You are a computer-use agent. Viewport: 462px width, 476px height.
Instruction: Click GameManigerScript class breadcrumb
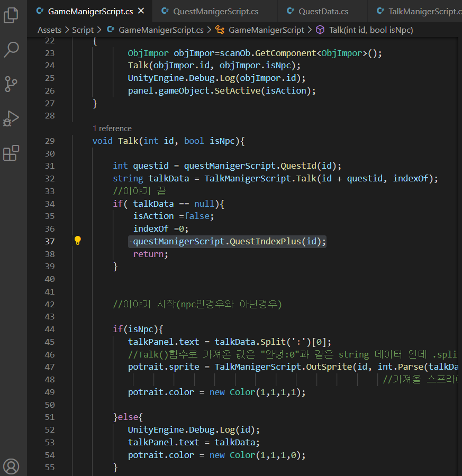266,30
